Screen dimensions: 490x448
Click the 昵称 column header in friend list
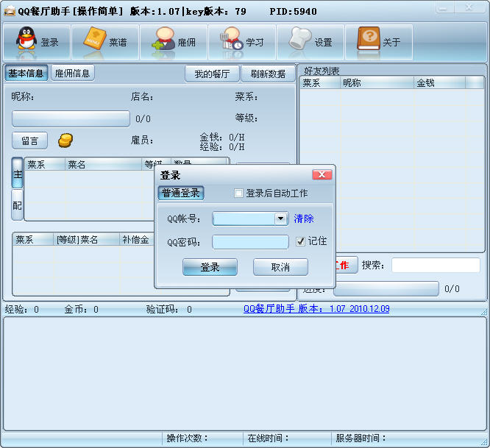(377, 83)
